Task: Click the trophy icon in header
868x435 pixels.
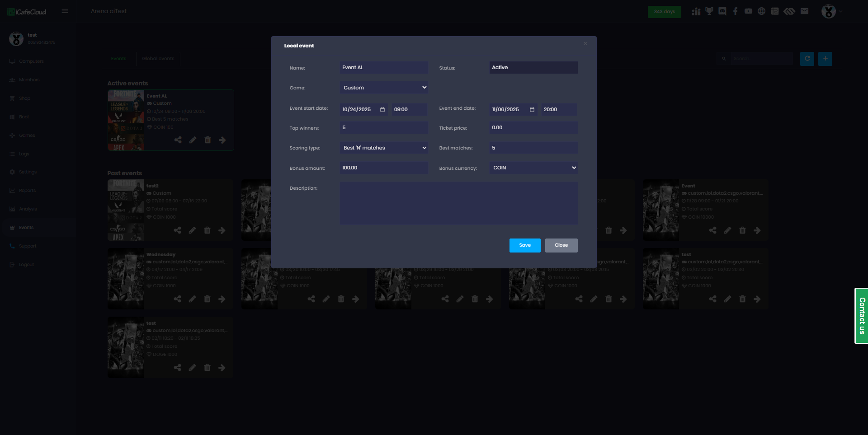Action: 709,11
